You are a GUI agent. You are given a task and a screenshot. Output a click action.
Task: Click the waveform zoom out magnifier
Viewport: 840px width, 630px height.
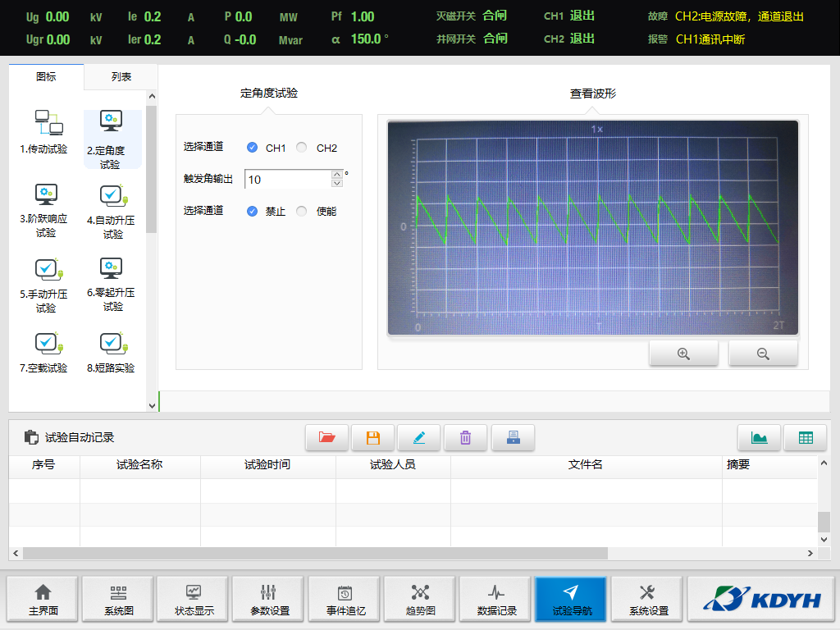(763, 354)
